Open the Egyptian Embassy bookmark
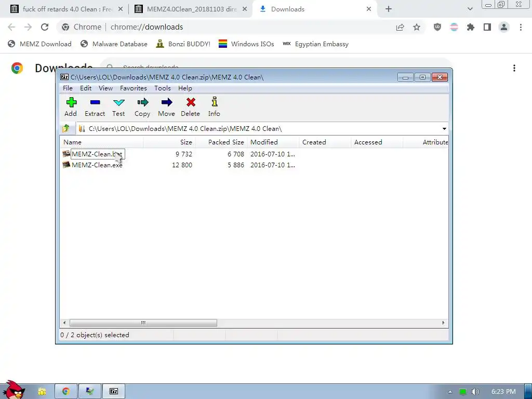Viewport: 532px width, 399px height. tap(315, 44)
